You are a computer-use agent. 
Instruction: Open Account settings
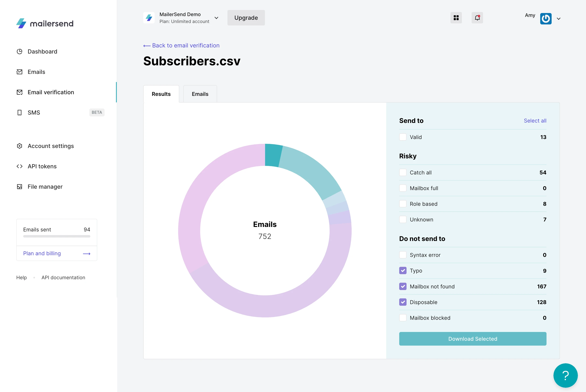[x=51, y=146]
